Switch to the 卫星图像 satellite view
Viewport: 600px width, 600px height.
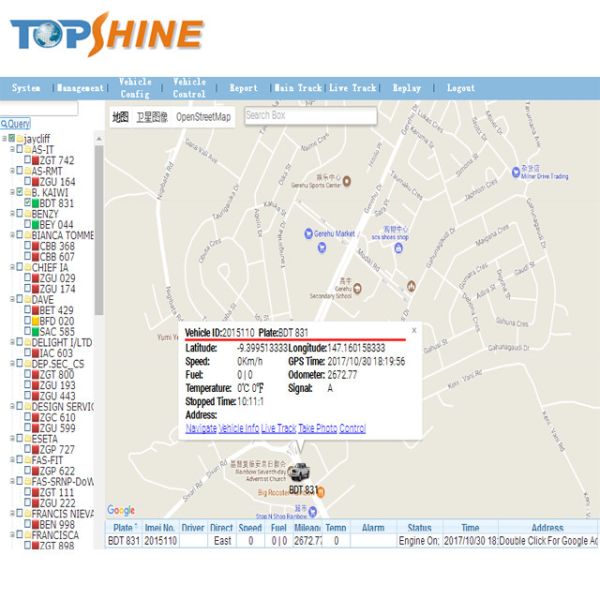152,117
